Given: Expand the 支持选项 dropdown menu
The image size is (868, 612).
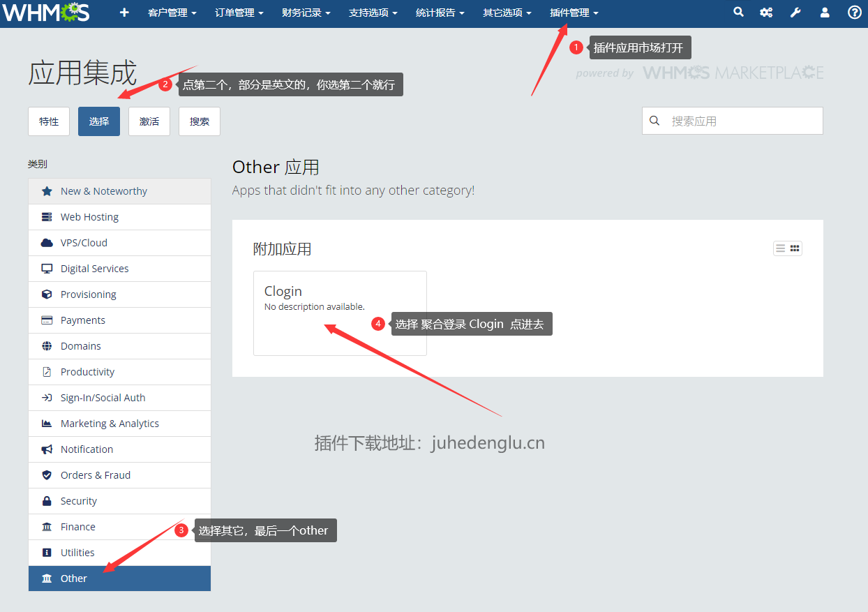Looking at the screenshot, I should point(373,13).
